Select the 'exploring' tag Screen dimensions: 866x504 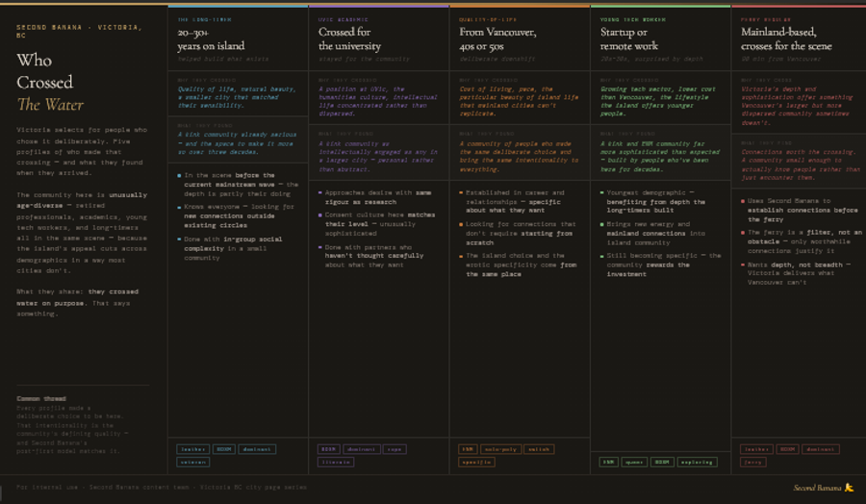click(697, 462)
